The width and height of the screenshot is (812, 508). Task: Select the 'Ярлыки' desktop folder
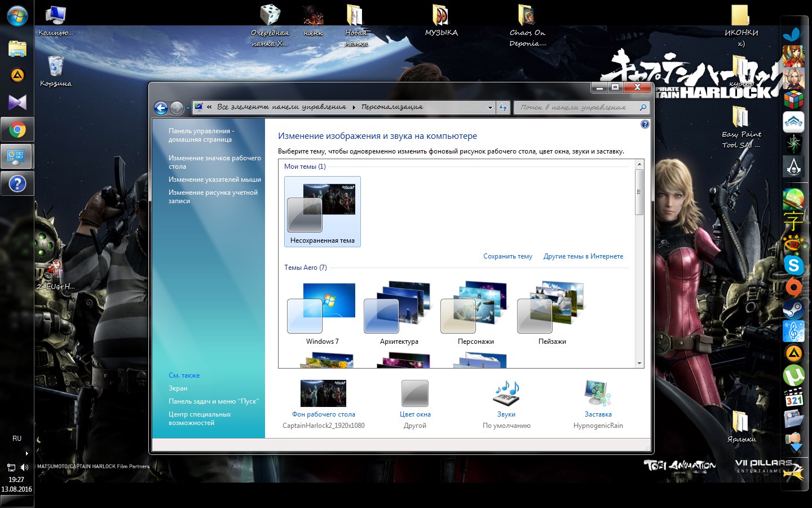point(741,427)
